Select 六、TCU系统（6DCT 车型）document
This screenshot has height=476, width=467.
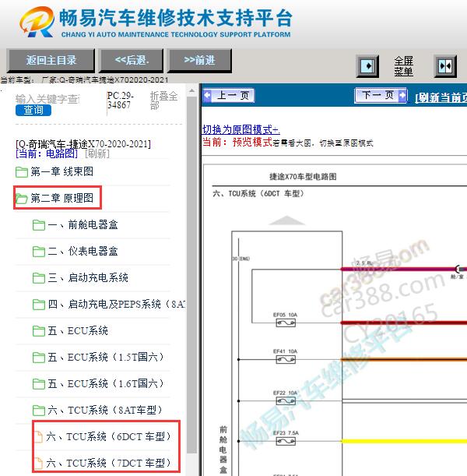(x=108, y=436)
